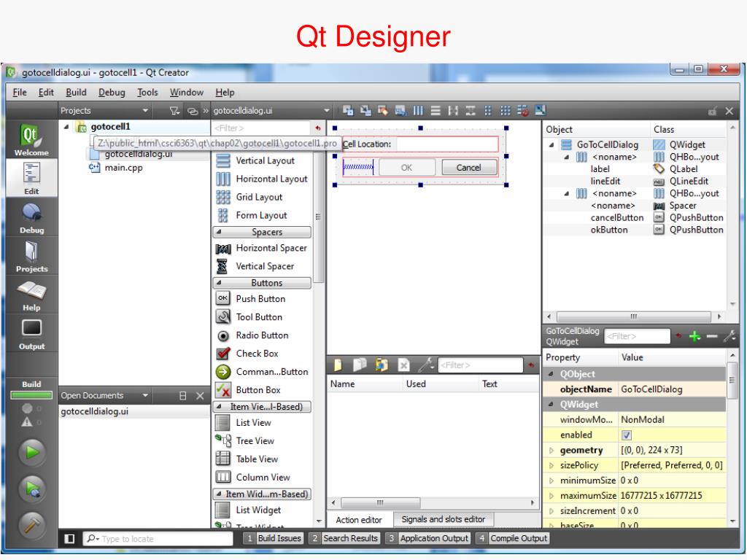Build the project with hammer icon
Image resolution: width=747 pixels, height=560 pixels.
(x=32, y=525)
